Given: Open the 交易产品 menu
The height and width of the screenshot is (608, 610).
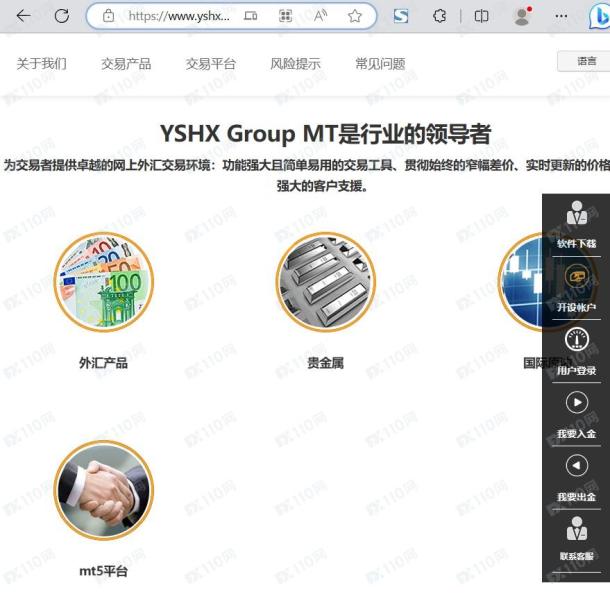Looking at the screenshot, I should click(126, 63).
